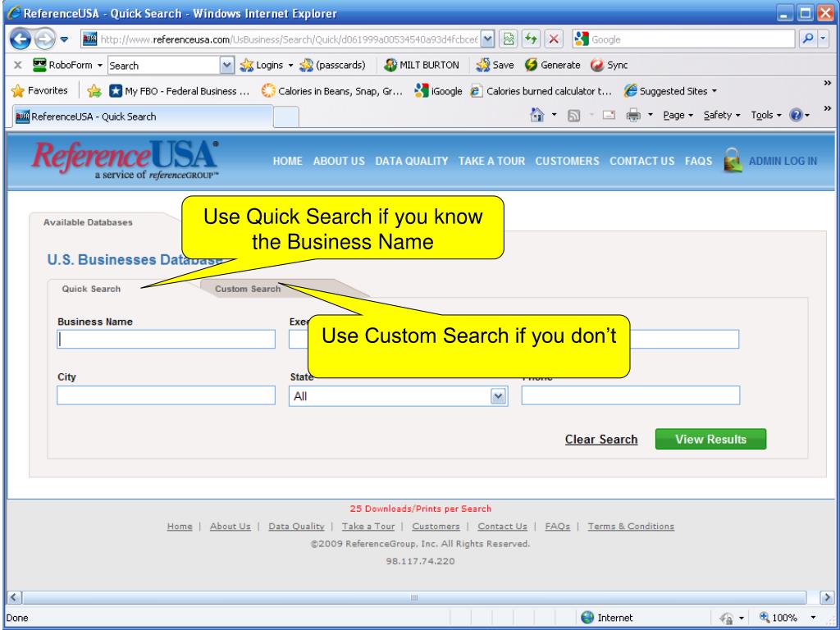
Task: Go back with the browser Back arrow
Action: pos(21,39)
